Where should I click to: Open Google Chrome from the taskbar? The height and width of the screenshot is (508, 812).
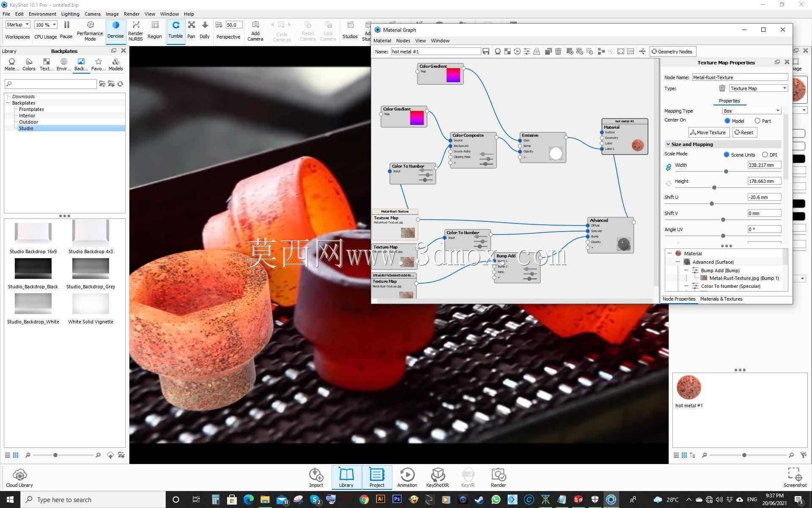(364, 500)
